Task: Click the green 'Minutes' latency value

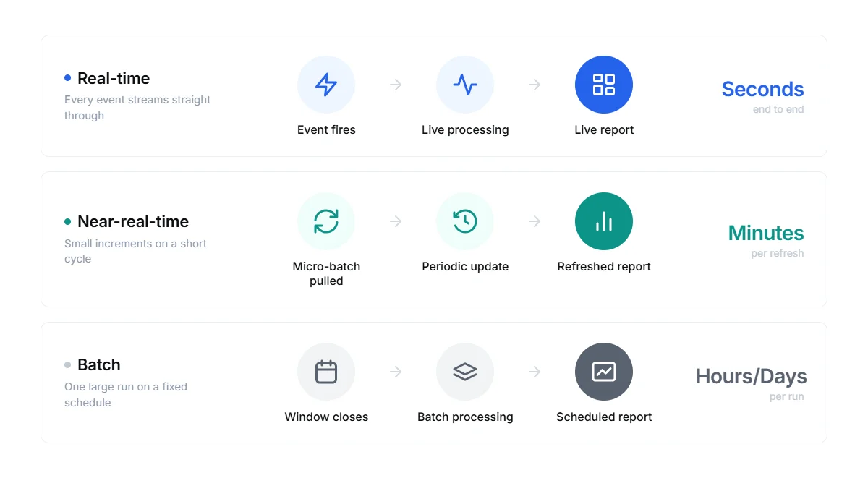Action: pos(766,233)
